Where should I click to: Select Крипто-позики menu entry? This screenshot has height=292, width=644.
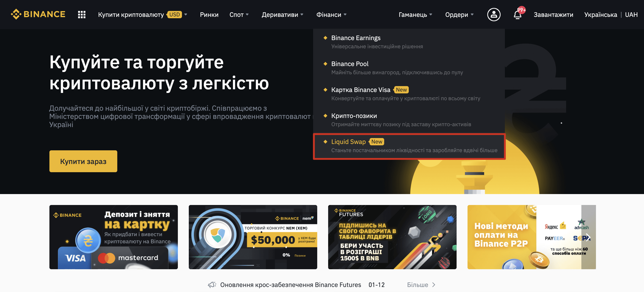pyautogui.click(x=409, y=120)
